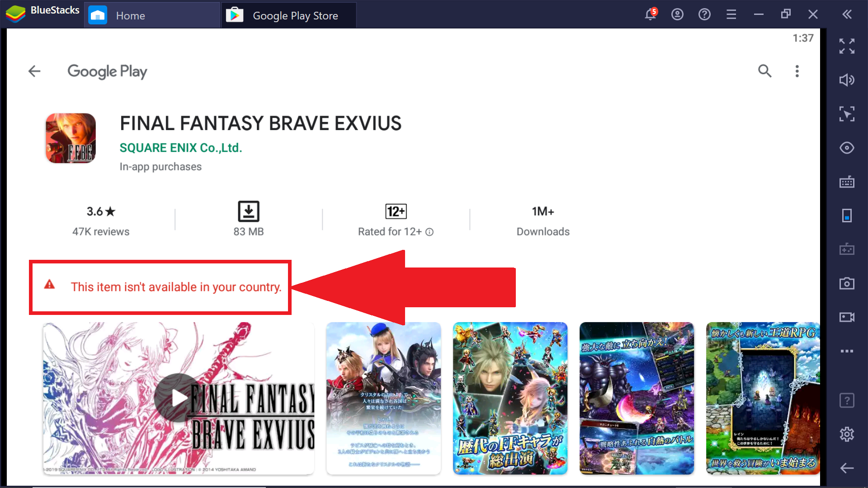Screen dimensions: 868x488
Task: Click the Google Play more options icon
Action: pyautogui.click(x=797, y=71)
